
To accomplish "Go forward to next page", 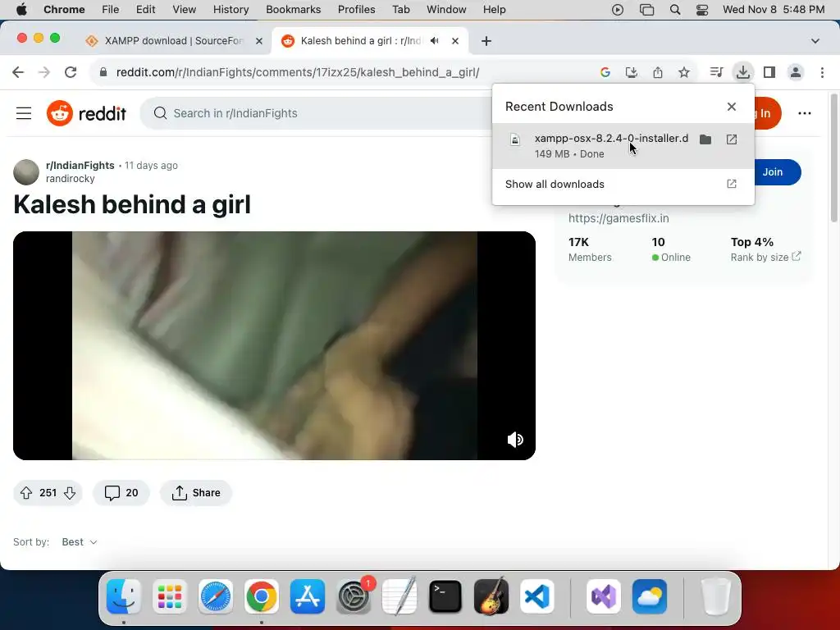I will tap(44, 72).
